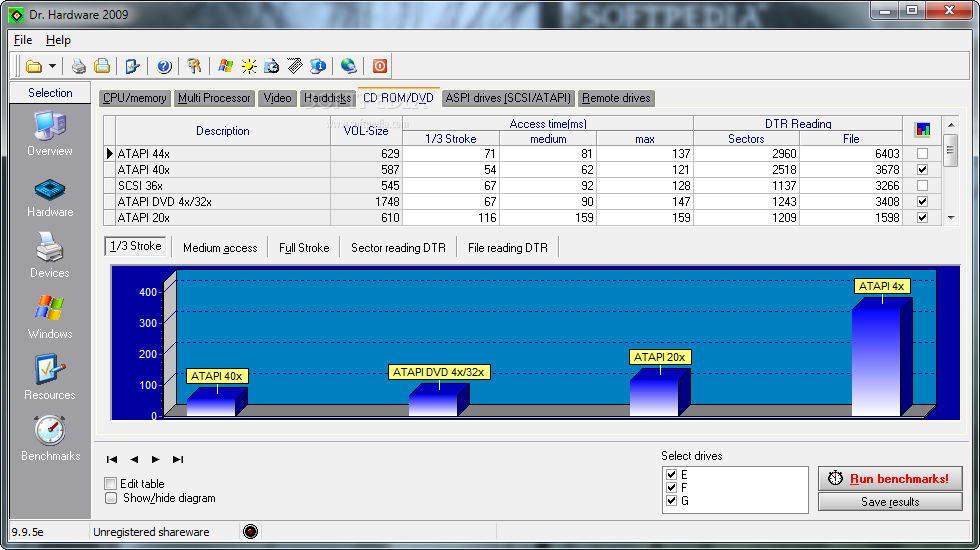980x550 pixels.
Task: Click the blue checklist report toolbar icon
Action: point(132,66)
